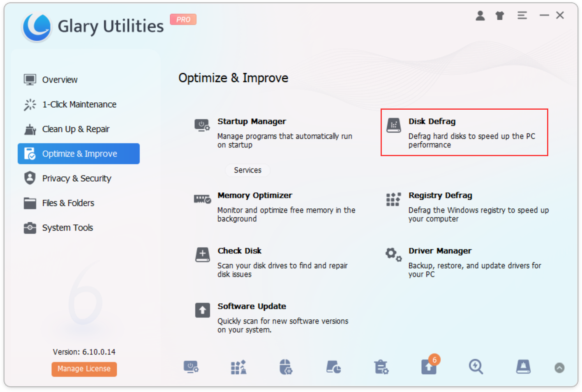Open Memory Optimizer from Optimize & Improve

tap(254, 195)
